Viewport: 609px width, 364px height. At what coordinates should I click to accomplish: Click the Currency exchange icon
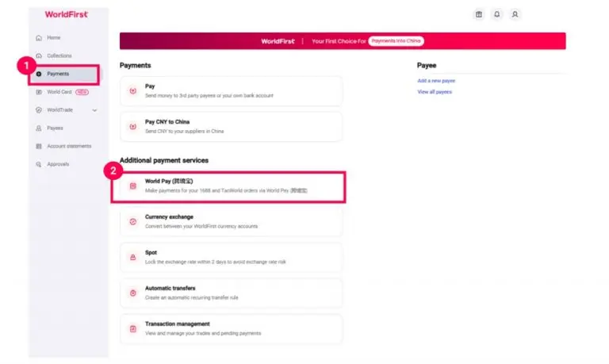pos(133,221)
